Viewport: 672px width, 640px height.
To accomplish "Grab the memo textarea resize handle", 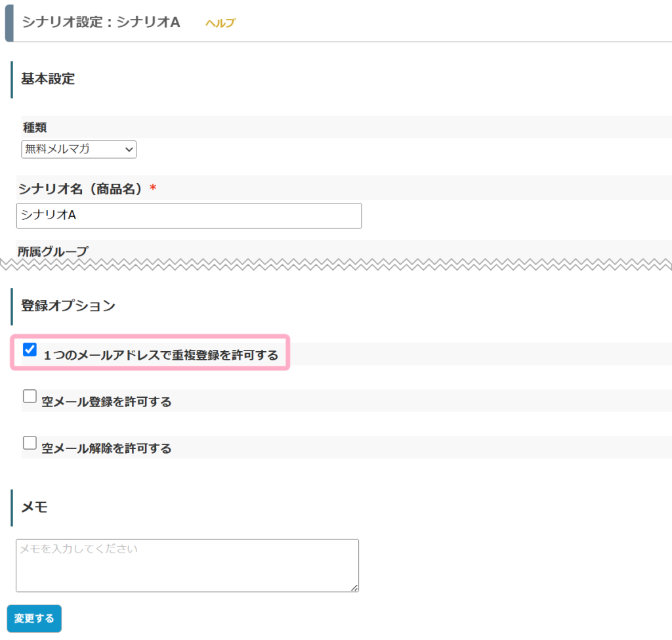I will pos(354,587).
